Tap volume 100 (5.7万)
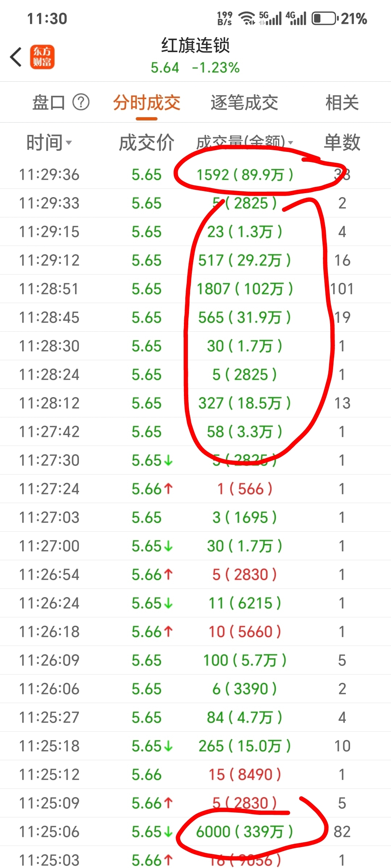The height and width of the screenshot is (868, 391). pos(245,660)
